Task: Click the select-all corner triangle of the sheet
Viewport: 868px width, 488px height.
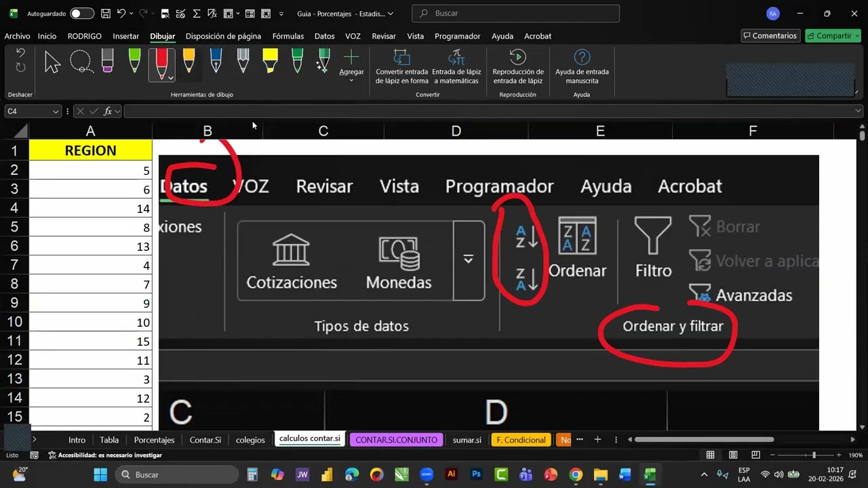Action: 20,131
